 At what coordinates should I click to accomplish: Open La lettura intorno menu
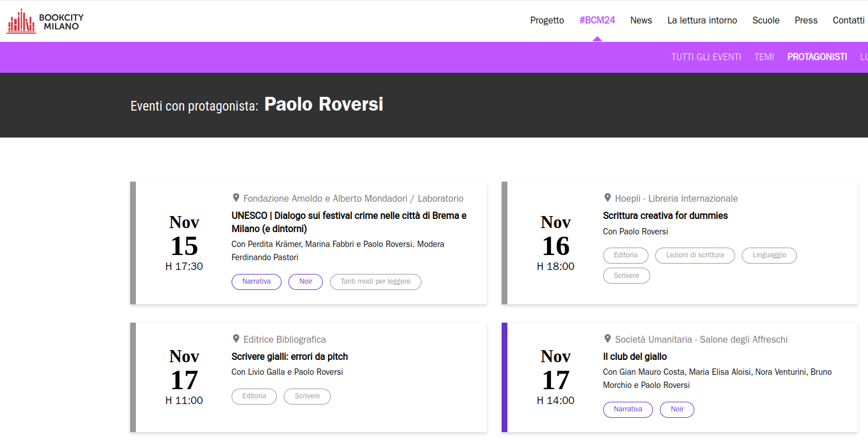point(702,20)
